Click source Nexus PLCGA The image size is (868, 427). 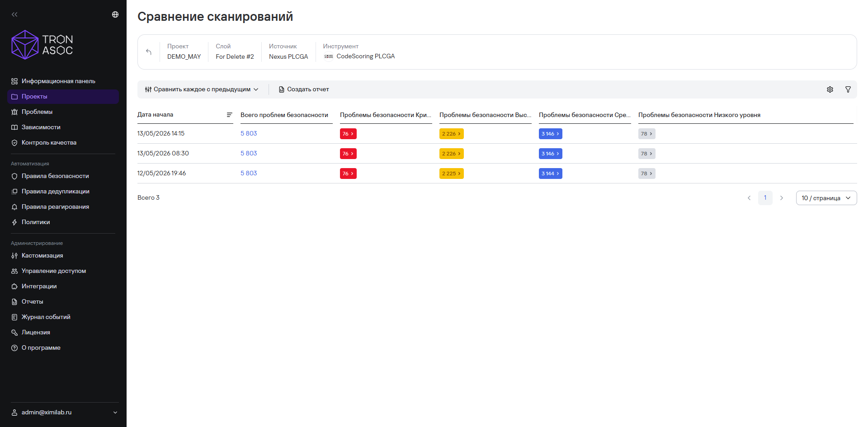(x=288, y=57)
